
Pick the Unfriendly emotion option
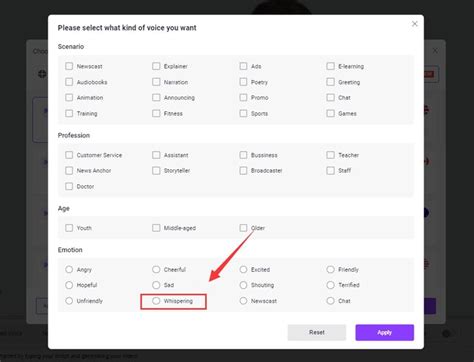tap(69, 301)
